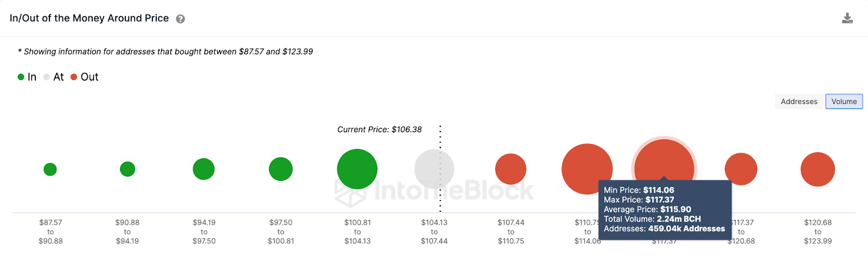
Task: Select the $94.19 to $97.50 bubble
Action: pos(203,169)
